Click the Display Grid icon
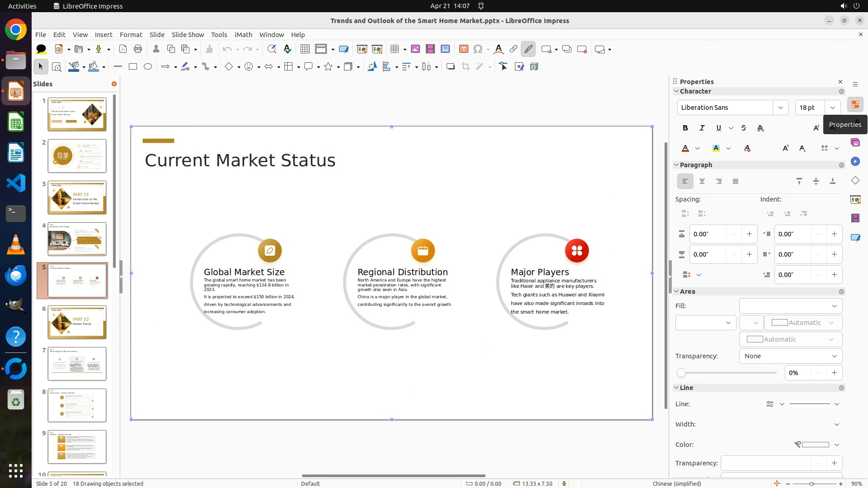Screen dimensions: 868x488 [305, 49]
